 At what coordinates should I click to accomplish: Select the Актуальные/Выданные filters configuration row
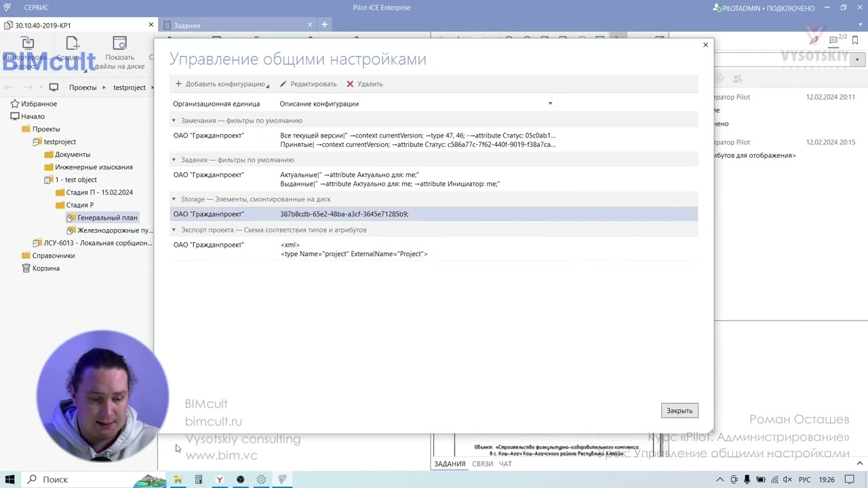click(434, 179)
